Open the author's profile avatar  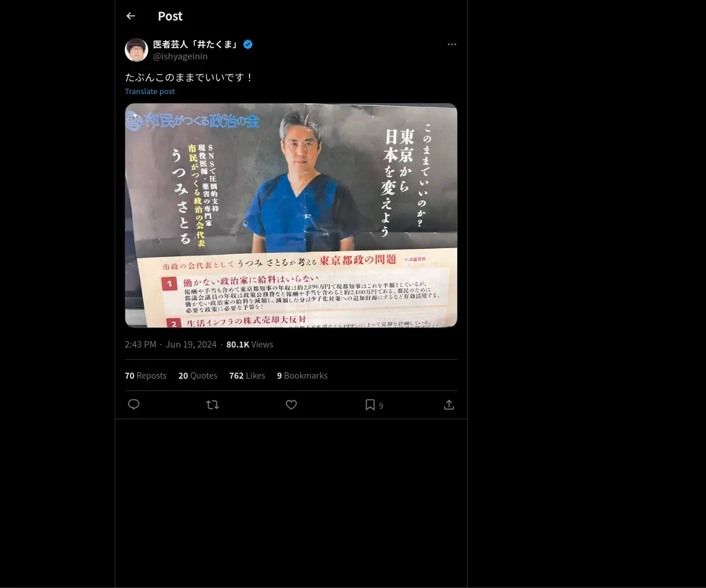136,50
